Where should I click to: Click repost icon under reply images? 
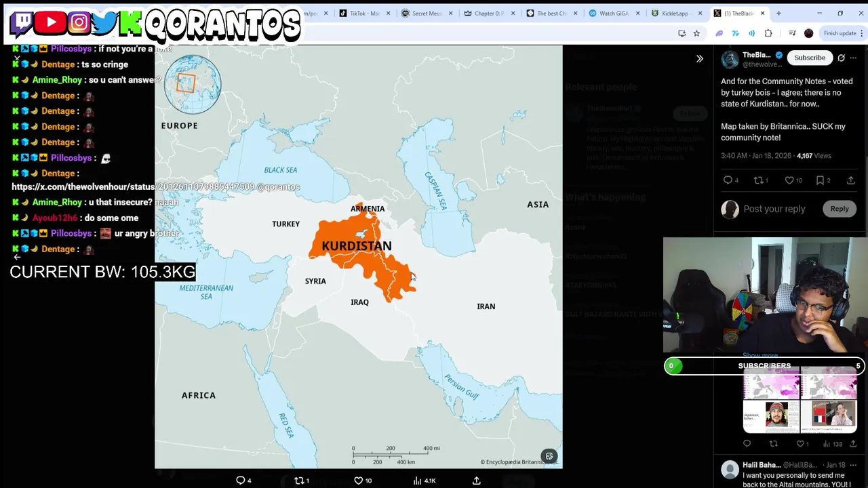coord(773,444)
